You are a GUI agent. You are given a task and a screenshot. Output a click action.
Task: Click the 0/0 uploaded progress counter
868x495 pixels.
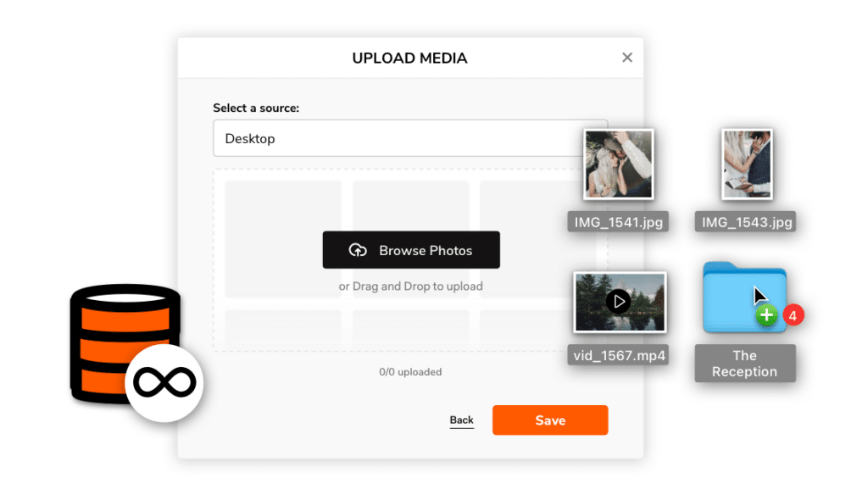410,371
